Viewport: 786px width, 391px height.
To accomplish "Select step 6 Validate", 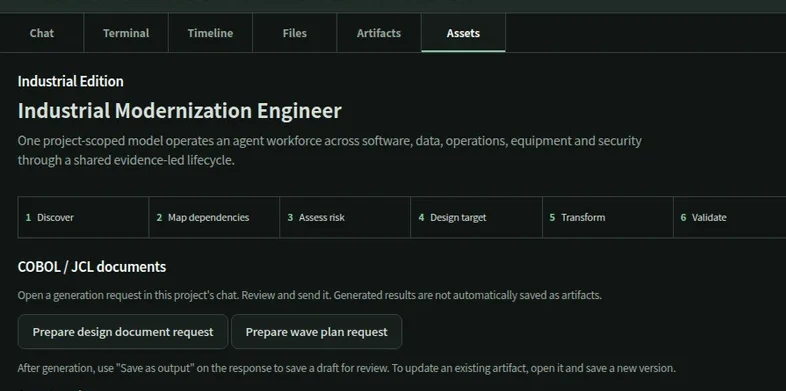I will pyautogui.click(x=729, y=218).
